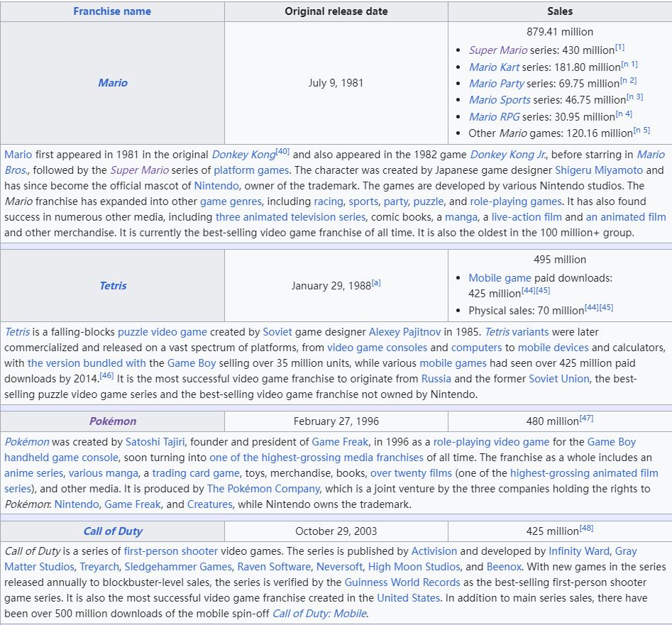This screenshot has width=672, height=625.
Task: Open highest-grossing media franchises link
Action: coord(316,458)
